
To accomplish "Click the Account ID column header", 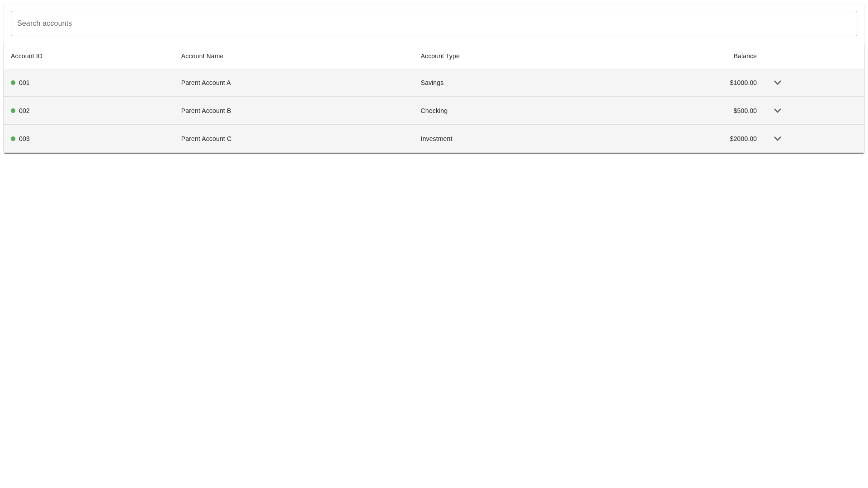I will [27, 56].
